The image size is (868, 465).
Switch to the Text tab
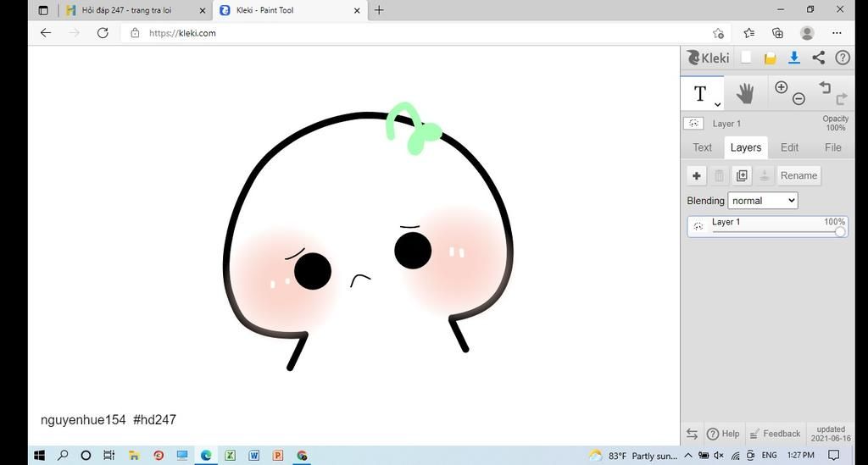click(702, 147)
